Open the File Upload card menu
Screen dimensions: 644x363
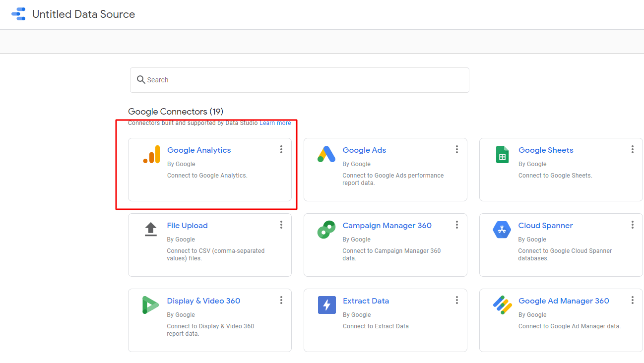click(x=281, y=224)
